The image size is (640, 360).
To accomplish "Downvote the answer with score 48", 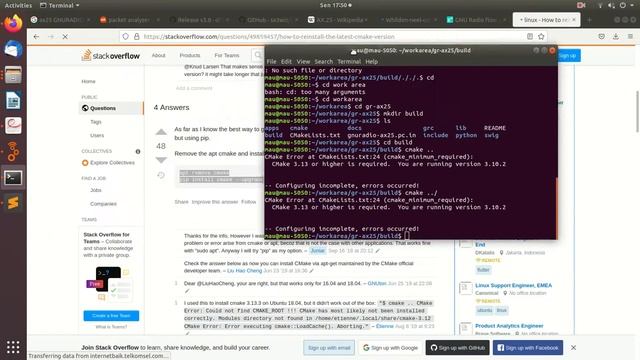I will click(161, 160).
